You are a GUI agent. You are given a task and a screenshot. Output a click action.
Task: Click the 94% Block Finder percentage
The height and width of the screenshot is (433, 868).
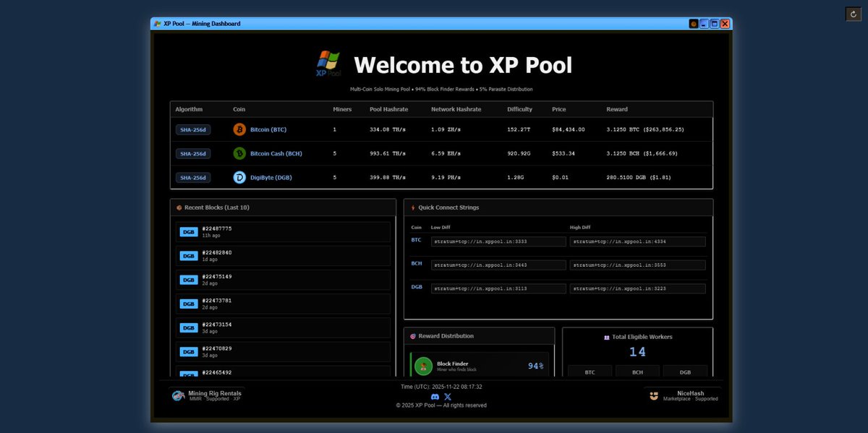click(535, 366)
